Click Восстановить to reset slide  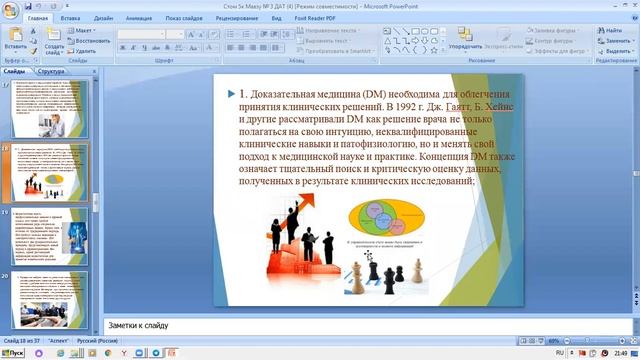pyautogui.click(x=89, y=41)
